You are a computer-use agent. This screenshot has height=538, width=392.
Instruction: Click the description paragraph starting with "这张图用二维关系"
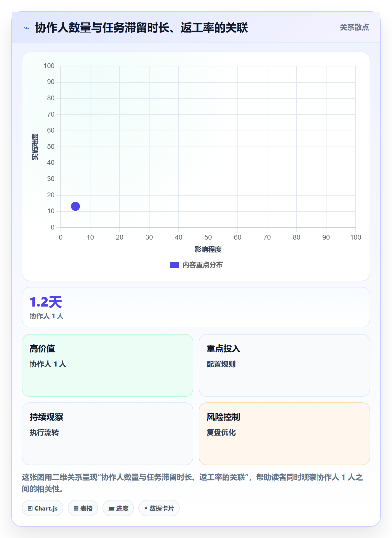(x=193, y=483)
